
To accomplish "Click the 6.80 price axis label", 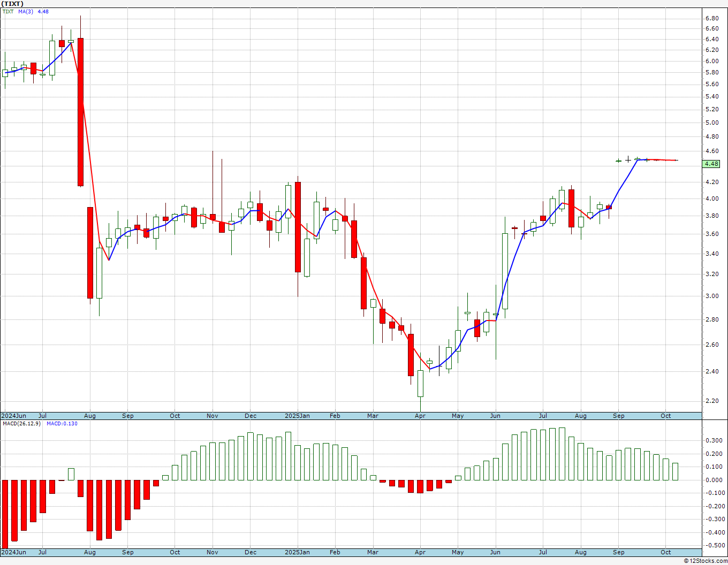I will (x=712, y=18).
